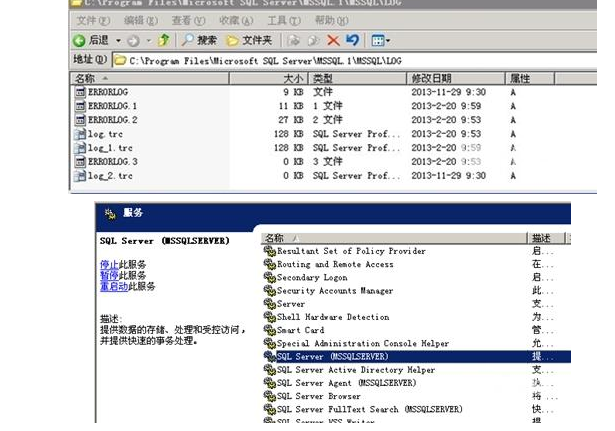The width and height of the screenshot is (615, 431).
Task: Select the Server service icon
Action: (269, 304)
